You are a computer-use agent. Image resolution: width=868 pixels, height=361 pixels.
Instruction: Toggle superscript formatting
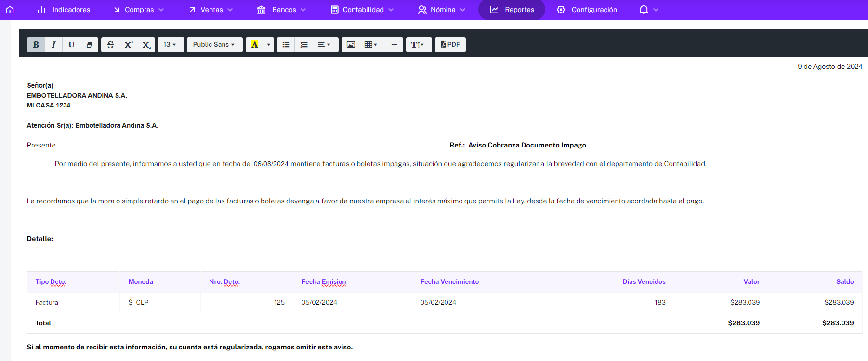point(129,45)
